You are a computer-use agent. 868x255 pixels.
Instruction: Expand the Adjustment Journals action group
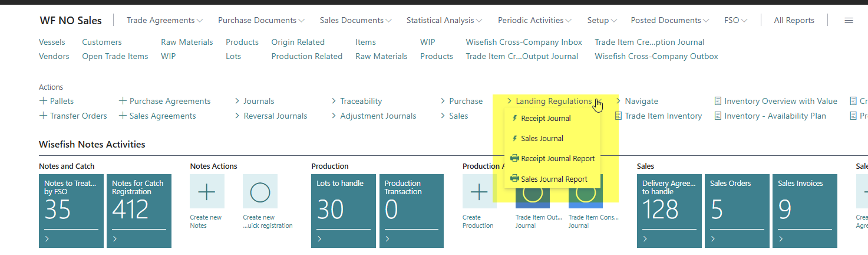tap(378, 116)
